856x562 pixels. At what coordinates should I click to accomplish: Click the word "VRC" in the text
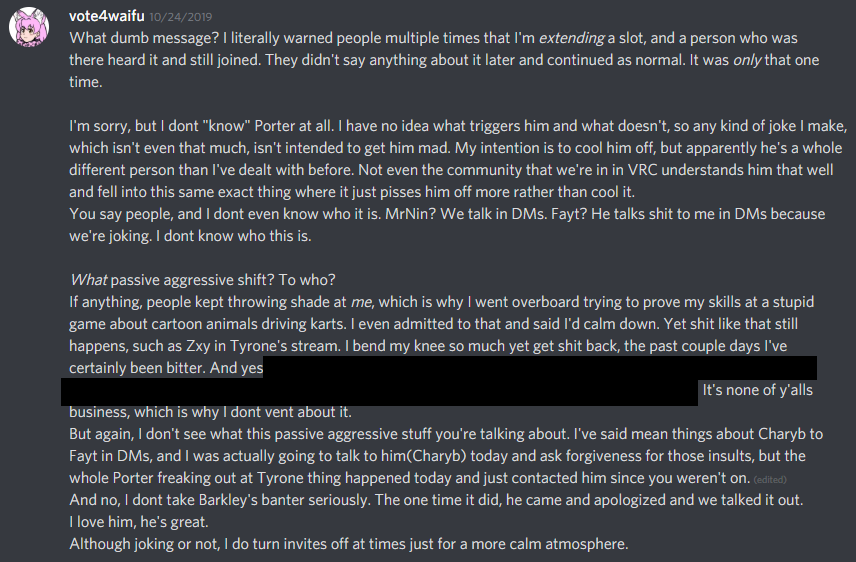coord(511,169)
